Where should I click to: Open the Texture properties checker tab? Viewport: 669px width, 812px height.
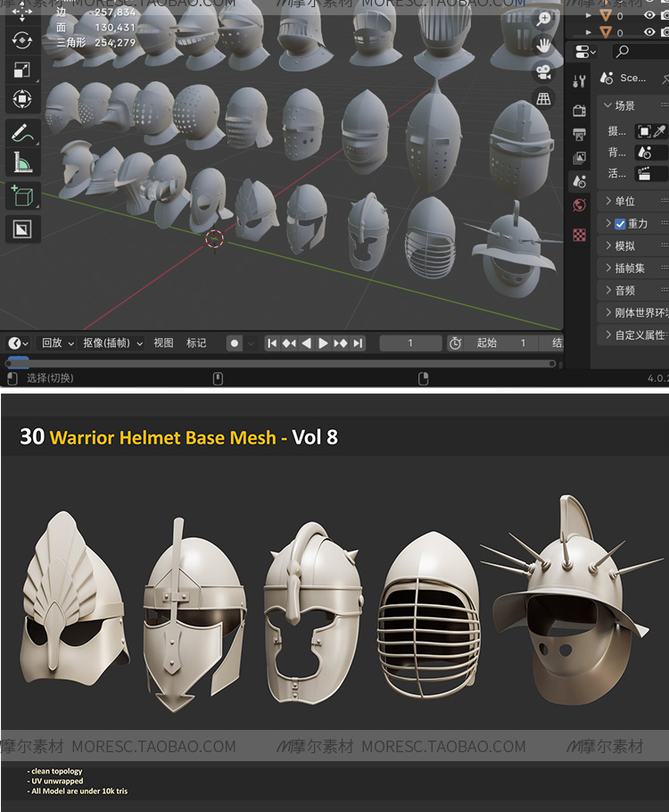[579, 235]
